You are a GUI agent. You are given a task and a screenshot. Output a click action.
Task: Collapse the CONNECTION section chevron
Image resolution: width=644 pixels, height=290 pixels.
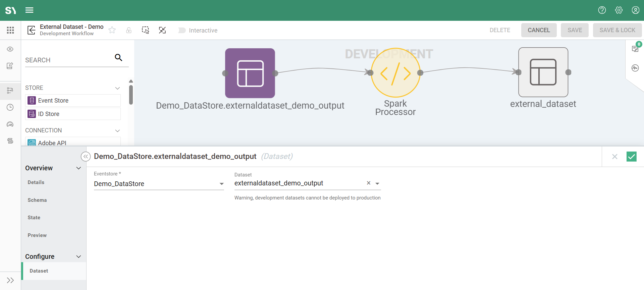117,131
